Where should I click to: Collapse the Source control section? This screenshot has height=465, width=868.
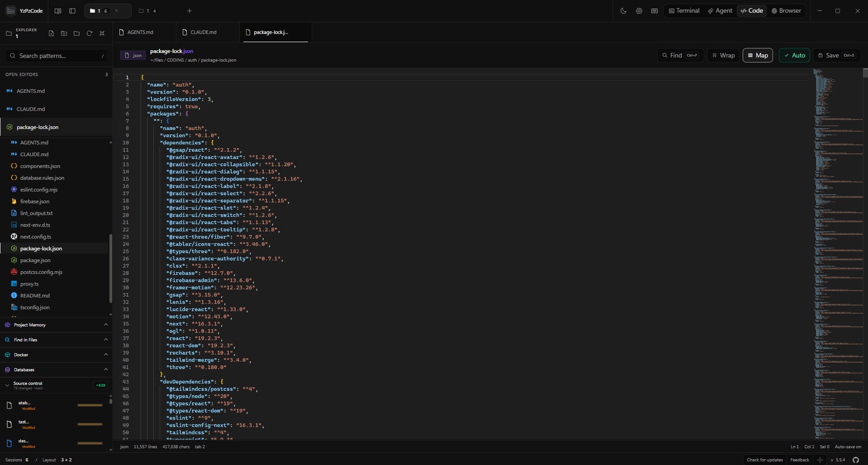(x=56, y=385)
